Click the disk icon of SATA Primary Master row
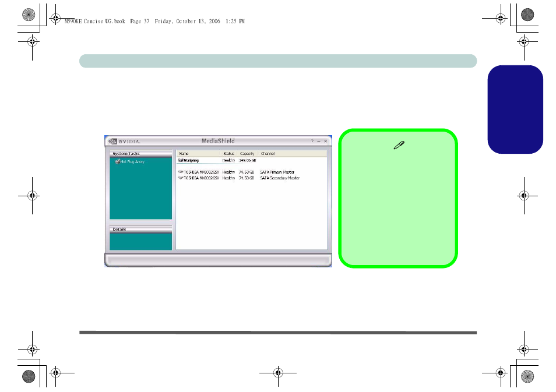Image resolution: width=556 pixels, height=392 pixels. coord(181,172)
